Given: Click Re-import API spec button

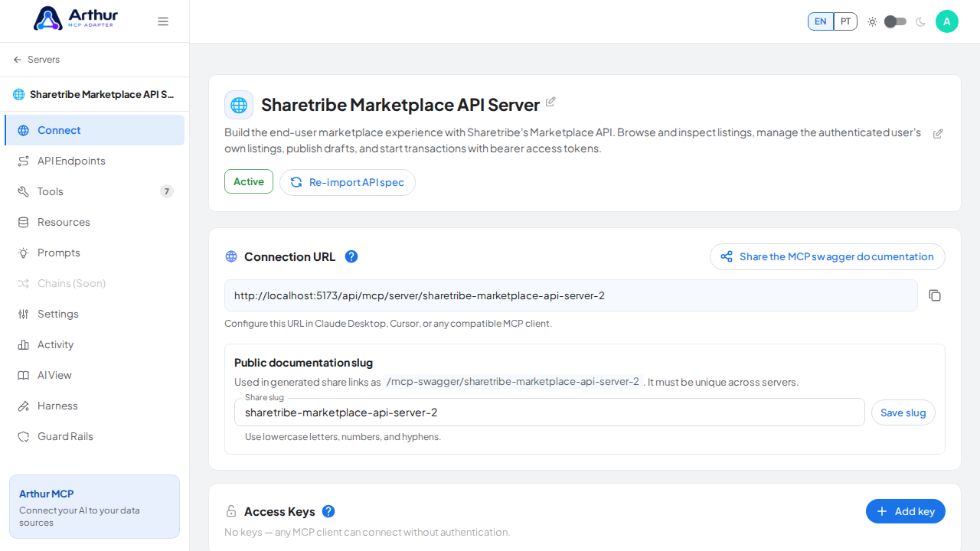Looking at the screenshot, I should click(348, 182).
